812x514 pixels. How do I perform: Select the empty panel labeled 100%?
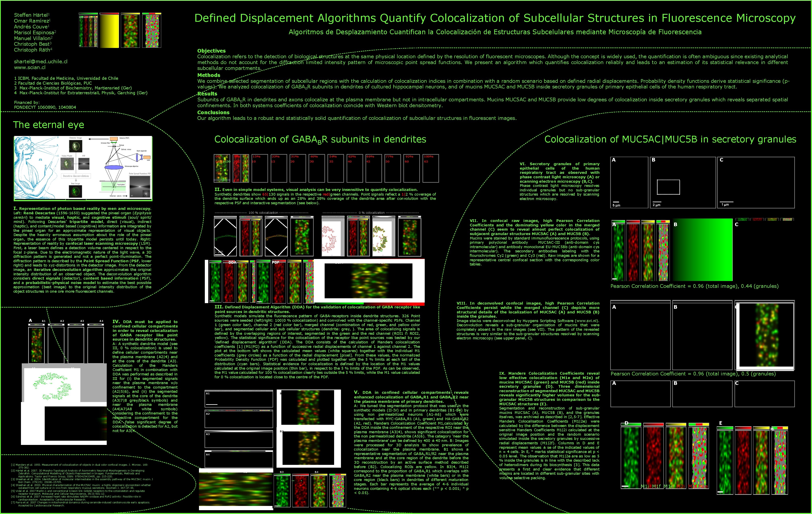(431, 169)
